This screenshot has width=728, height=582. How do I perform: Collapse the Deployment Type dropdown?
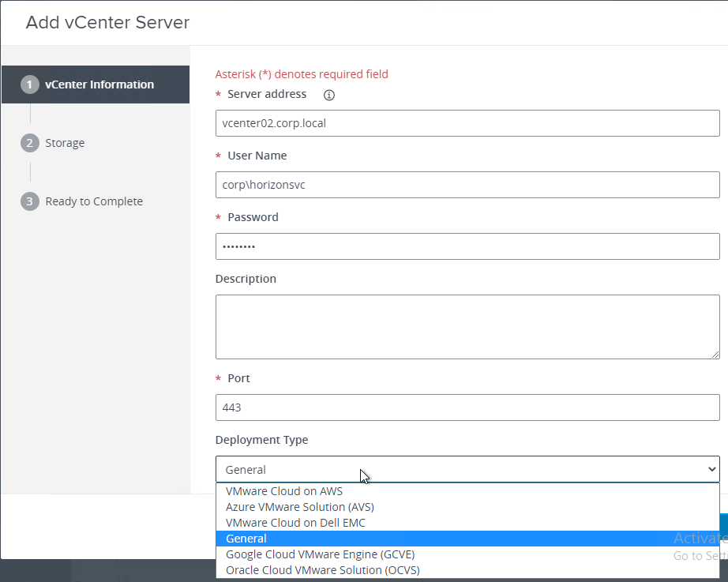point(467,469)
